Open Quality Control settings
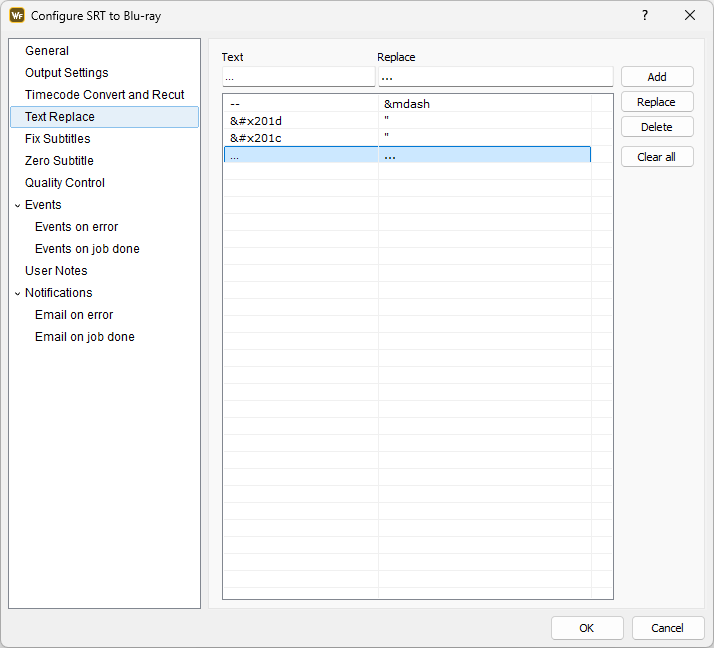Screen dimensions: 714x648 [65, 183]
